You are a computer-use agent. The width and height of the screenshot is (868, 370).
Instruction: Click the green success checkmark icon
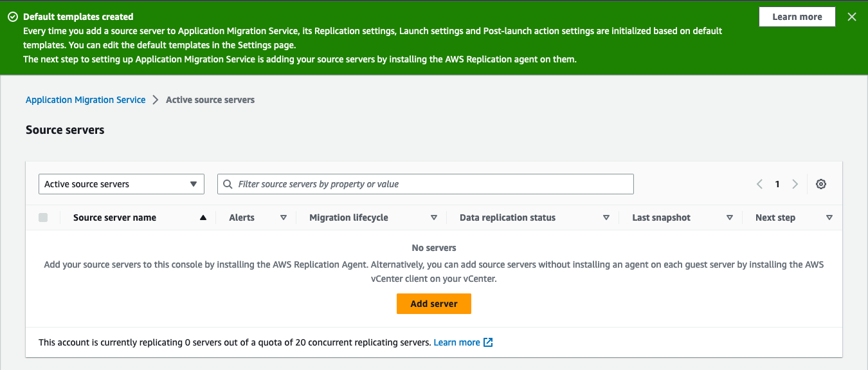coord(12,17)
